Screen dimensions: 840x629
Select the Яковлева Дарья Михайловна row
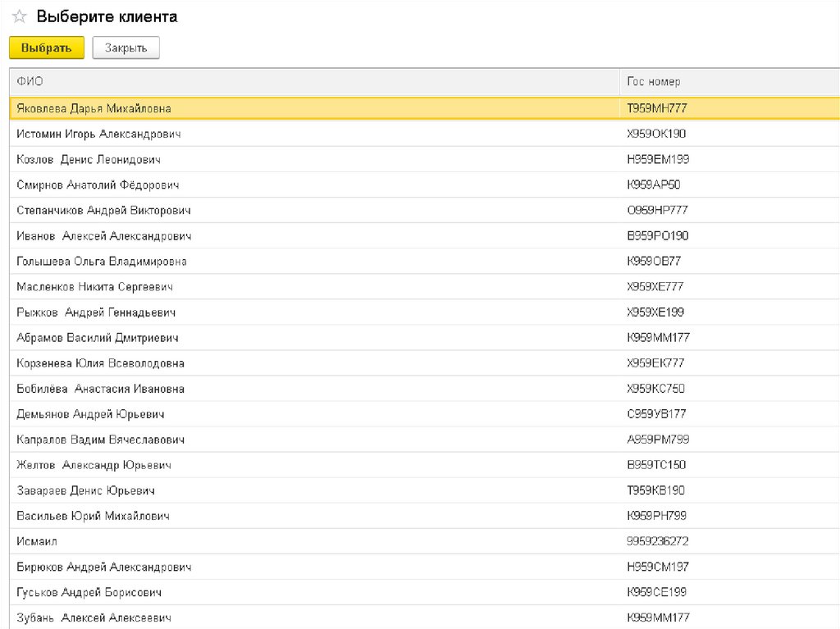[94, 108]
